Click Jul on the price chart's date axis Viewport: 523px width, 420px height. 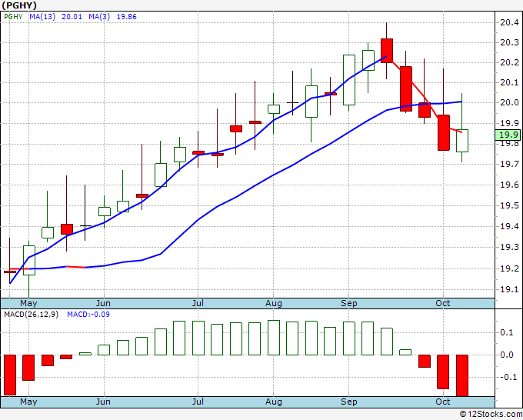tap(198, 304)
